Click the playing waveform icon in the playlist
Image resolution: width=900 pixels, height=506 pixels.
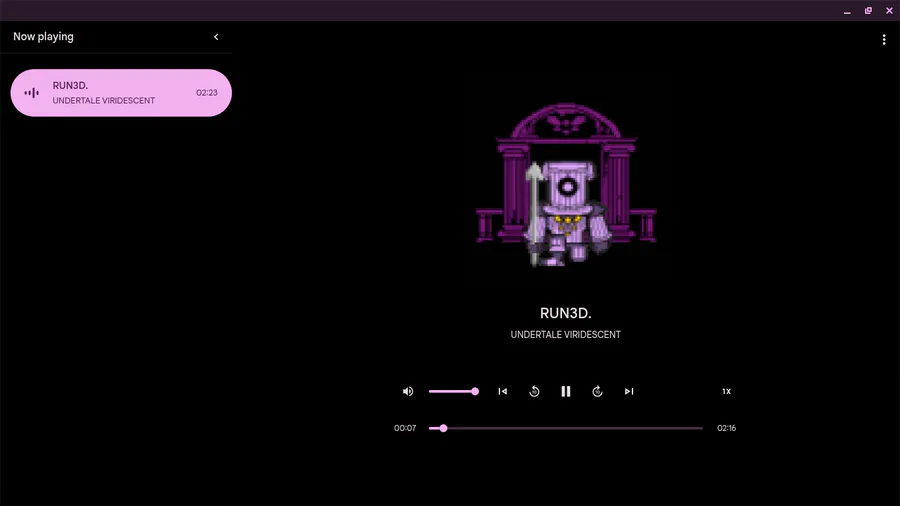point(32,93)
